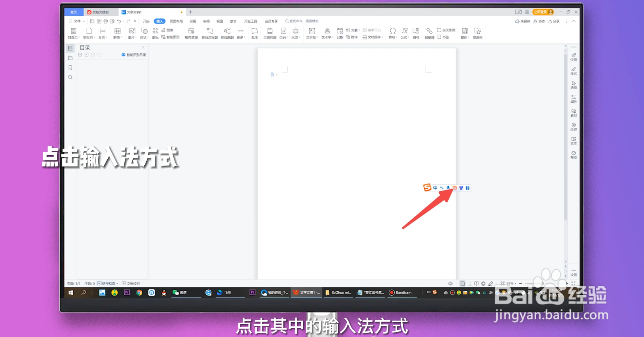Viewport: 644px width, 337px height.
Task: Insert 智能图形 smart graphic
Action: [x=171, y=37]
